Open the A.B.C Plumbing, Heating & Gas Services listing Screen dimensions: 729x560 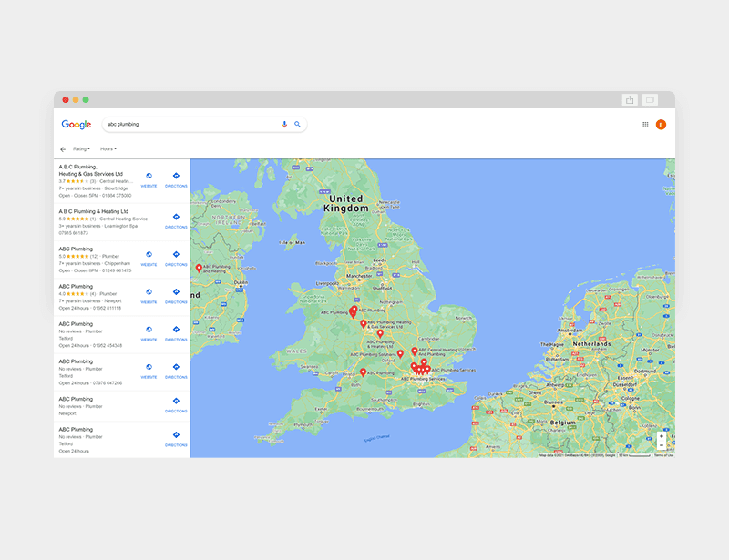pyautogui.click(x=91, y=170)
